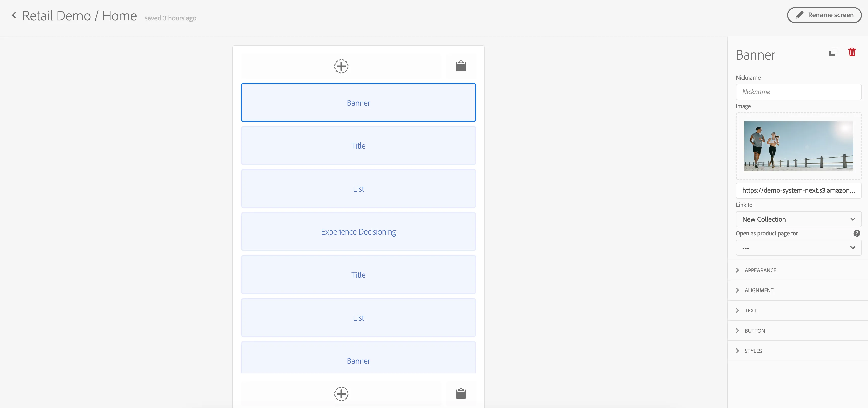
Task: Select the first Title block
Action: click(358, 145)
